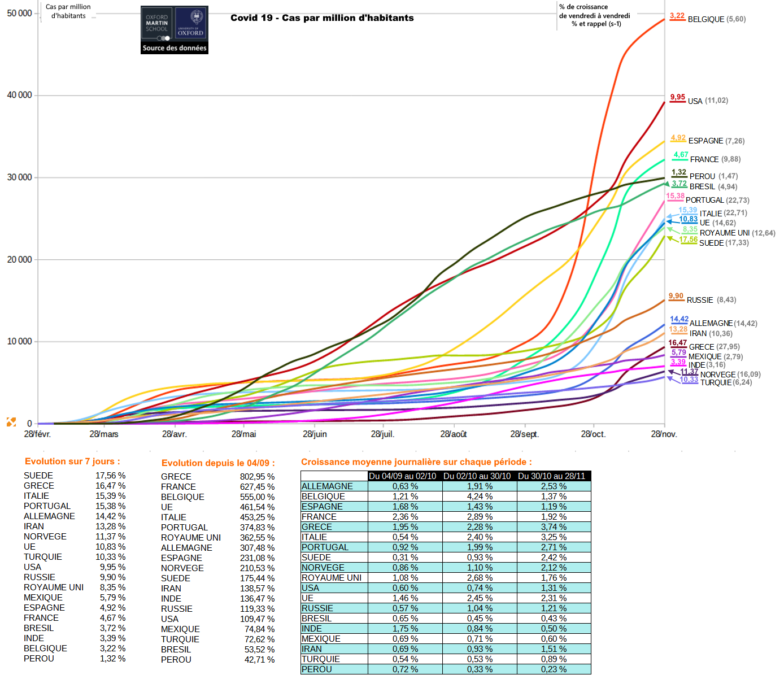Click the Source des données caption
The height and width of the screenshot is (679, 784).
tap(175, 49)
